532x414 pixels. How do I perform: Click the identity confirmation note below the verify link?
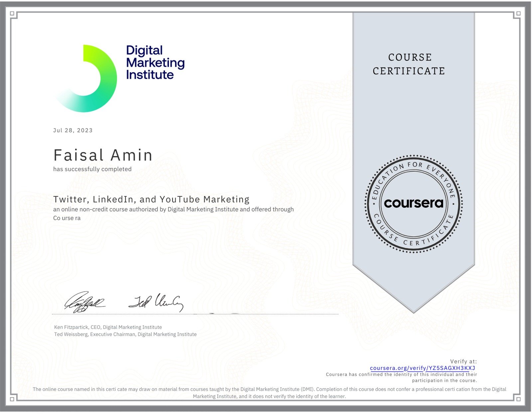coord(401,377)
